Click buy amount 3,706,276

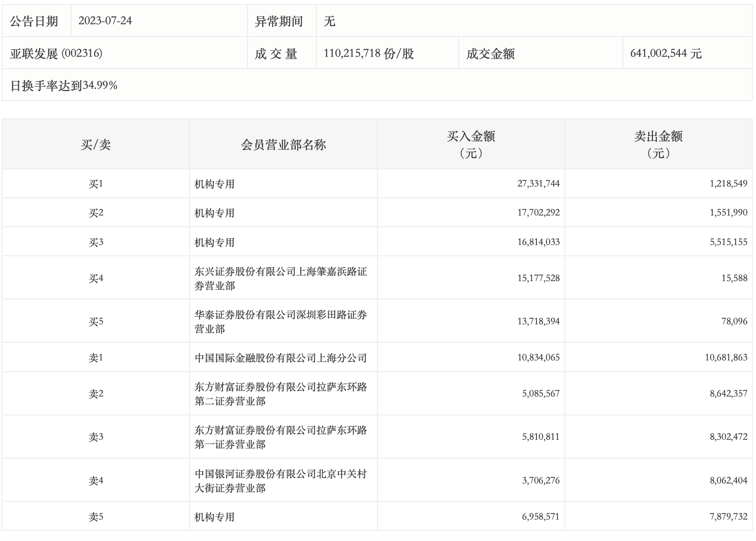pos(541,480)
